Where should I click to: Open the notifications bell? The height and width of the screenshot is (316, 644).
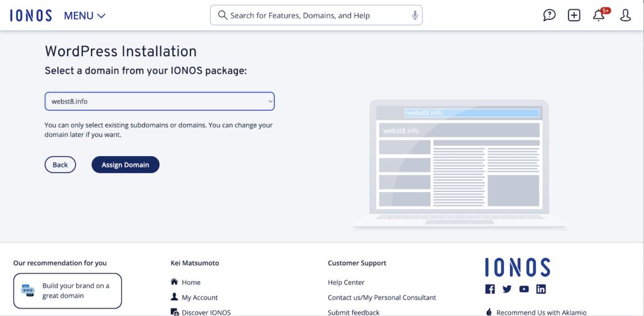click(x=599, y=16)
